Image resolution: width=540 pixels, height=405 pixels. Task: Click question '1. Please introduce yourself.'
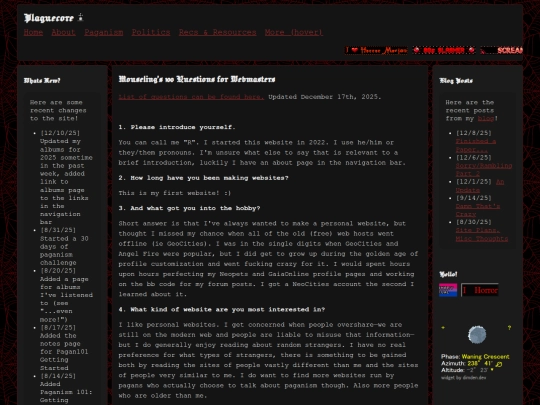[177, 127]
